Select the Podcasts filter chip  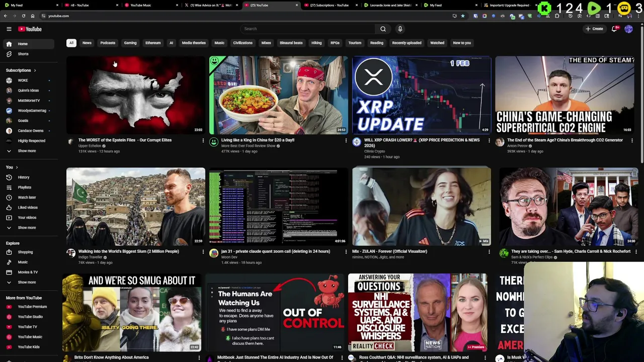point(108,43)
